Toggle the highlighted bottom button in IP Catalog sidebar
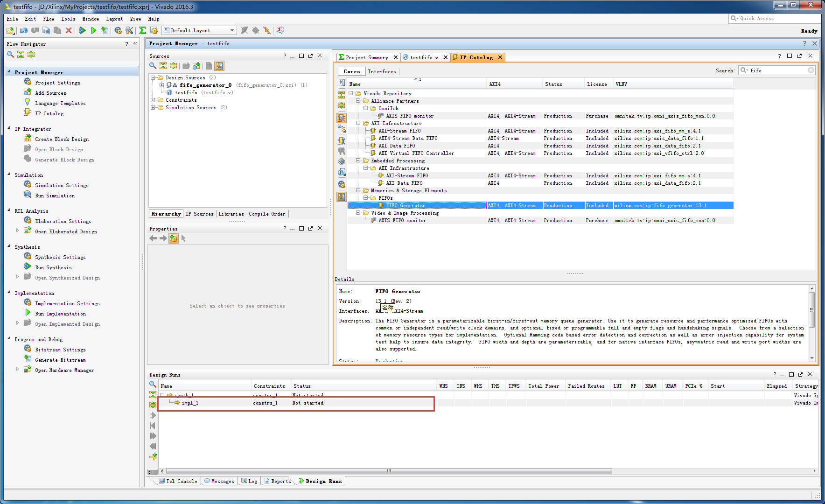The width and height of the screenshot is (825, 504). click(342, 197)
